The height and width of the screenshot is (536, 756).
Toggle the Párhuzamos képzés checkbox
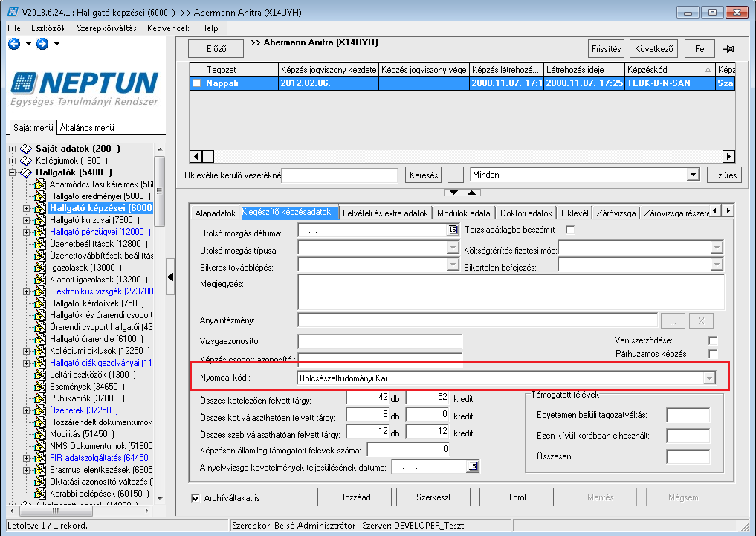click(713, 354)
